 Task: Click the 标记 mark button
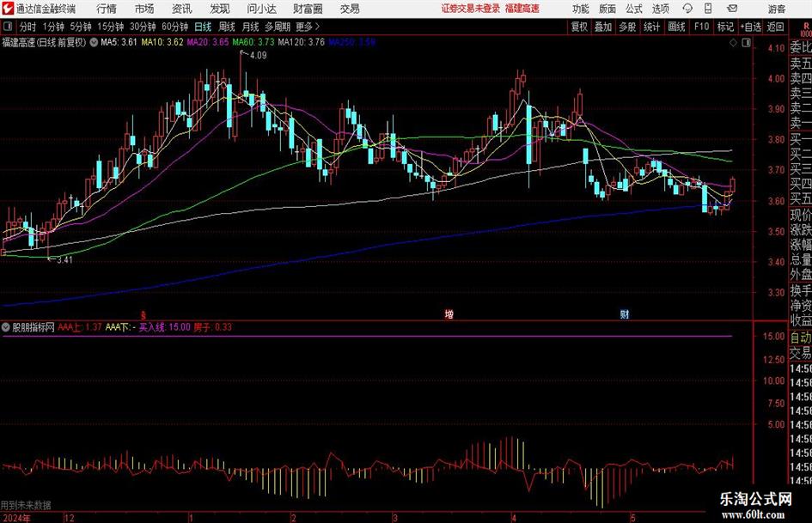click(x=725, y=27)
